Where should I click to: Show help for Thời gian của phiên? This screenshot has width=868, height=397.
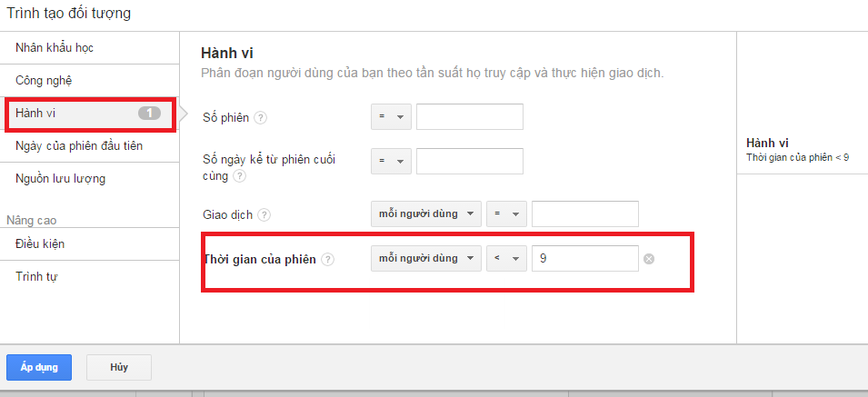point(328,260)
